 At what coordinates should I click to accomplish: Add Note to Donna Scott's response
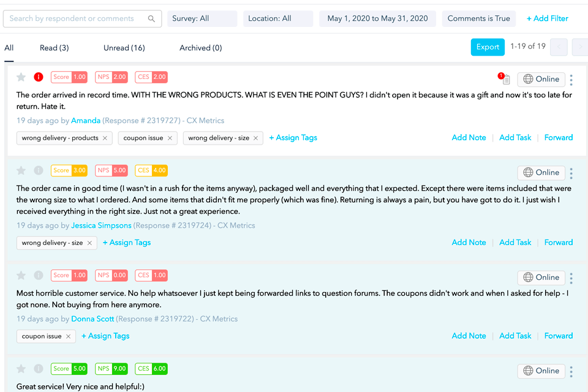(x=469, y=336)
